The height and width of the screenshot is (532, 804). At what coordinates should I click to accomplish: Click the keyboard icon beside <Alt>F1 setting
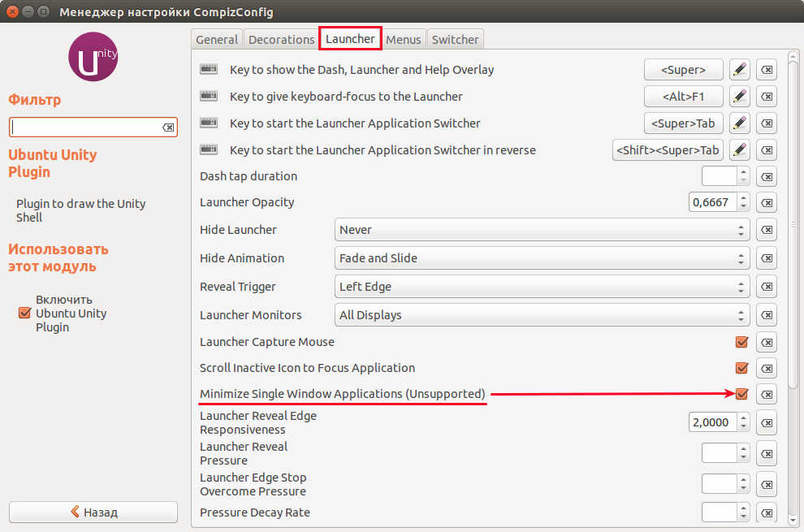pos(209,96)
